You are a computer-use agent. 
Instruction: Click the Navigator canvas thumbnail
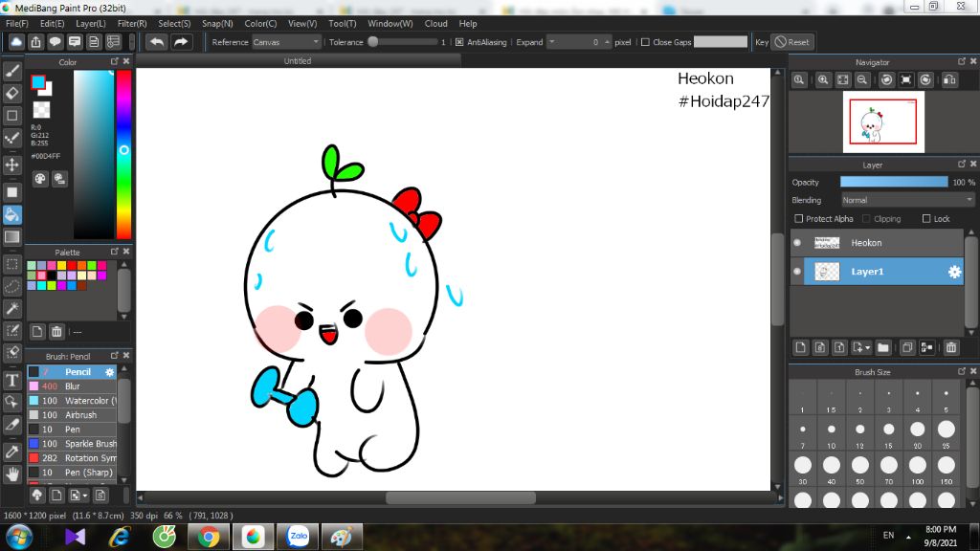pyautogui.click(x=883, y=121)
